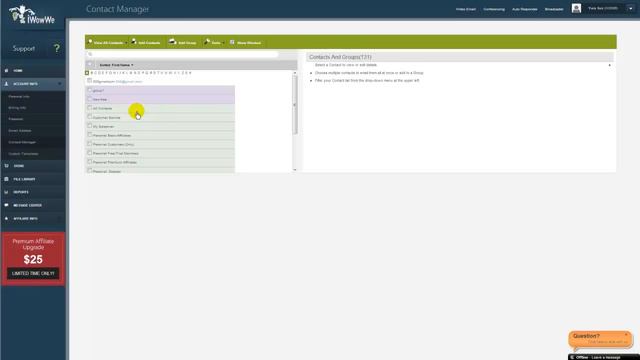This screenshot has width=640, height=360.
Task: Click the user profile avatar picture
Action: (576, 8)
